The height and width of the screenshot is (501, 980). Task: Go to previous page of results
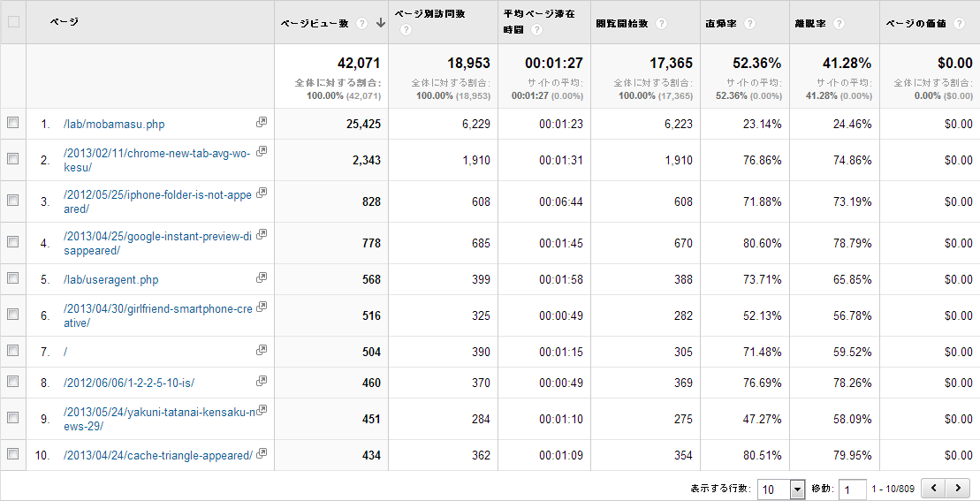pyautogui.click(x=933, y=488)
